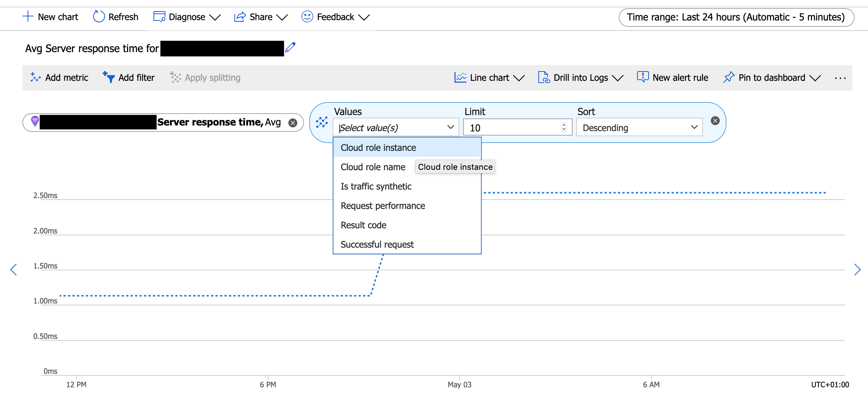Click the Add metric icon
The height and width of the screenshot is (394, 868).
36,77
